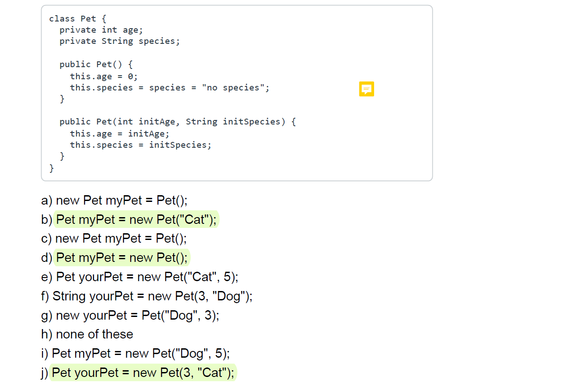
Task: Open the yellow comment annotation icon
Action: point(366,89)
